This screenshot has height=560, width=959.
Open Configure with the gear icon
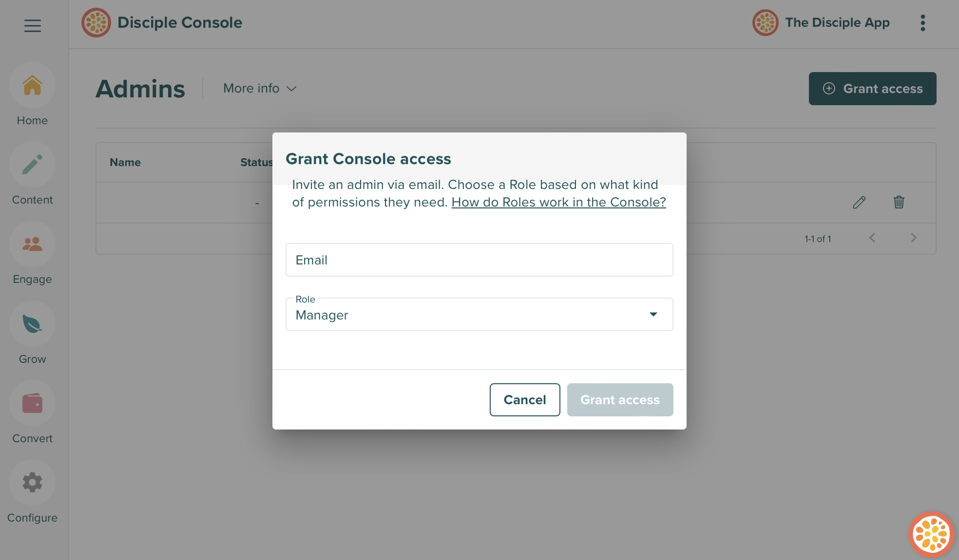coord(32,482)
